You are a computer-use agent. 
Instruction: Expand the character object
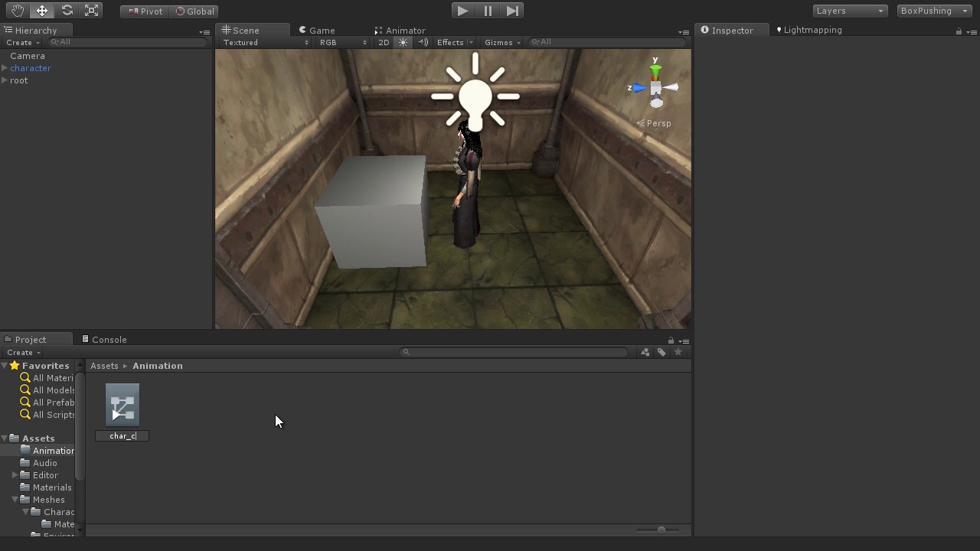5,68
